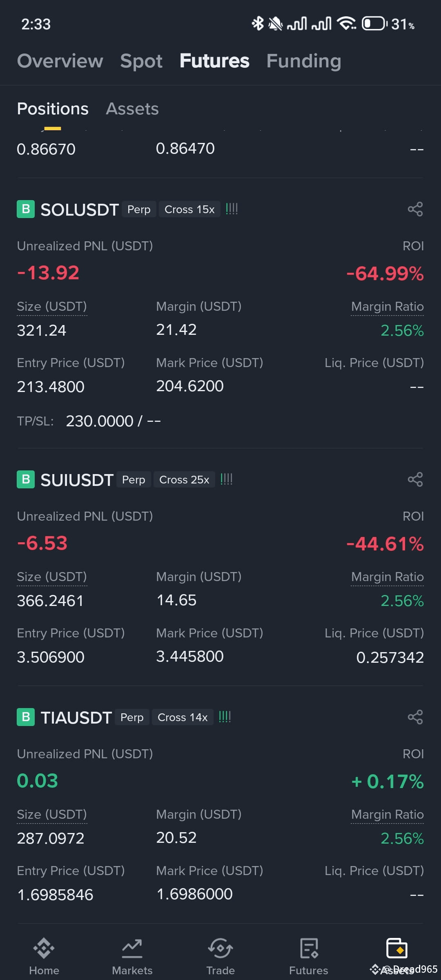This screenshot has width=441, height=980.
Task: Open Trade from bottom navigation
Action: click(x=220, y=957)
